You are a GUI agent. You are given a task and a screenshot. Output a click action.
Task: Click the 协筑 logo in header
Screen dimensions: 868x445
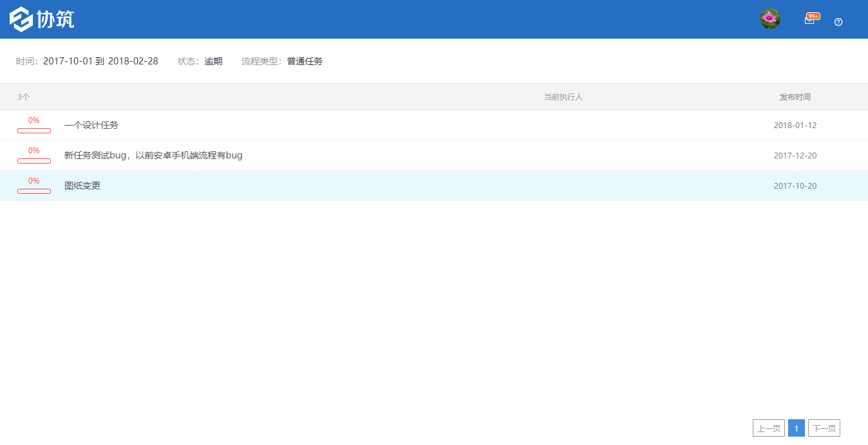coord(42,19)
